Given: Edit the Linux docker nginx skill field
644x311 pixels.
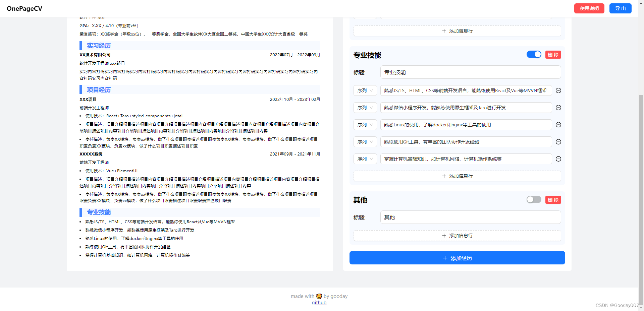Looking at the screenshot, I should [466, 125].
